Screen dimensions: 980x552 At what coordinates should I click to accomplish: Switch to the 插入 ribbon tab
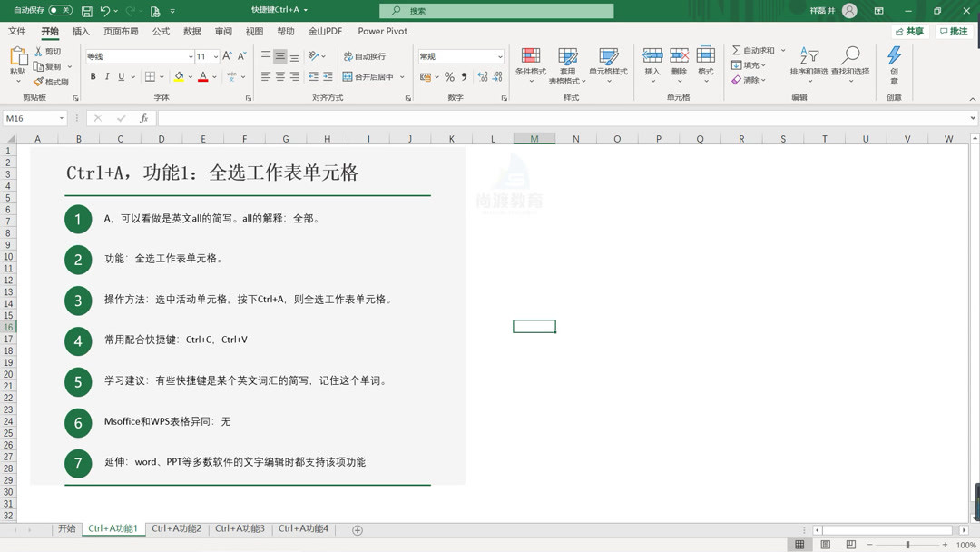(80, 31)
